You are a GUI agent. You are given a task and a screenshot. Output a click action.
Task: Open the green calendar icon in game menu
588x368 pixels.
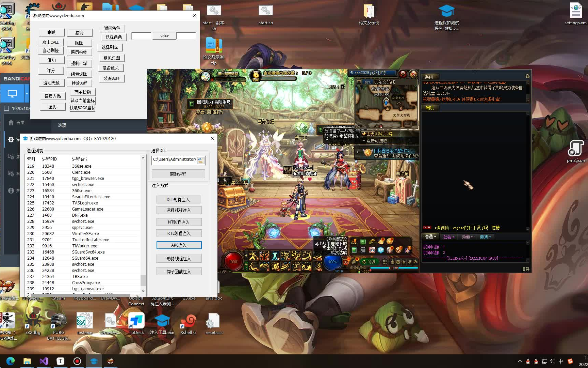click(363, 242)
